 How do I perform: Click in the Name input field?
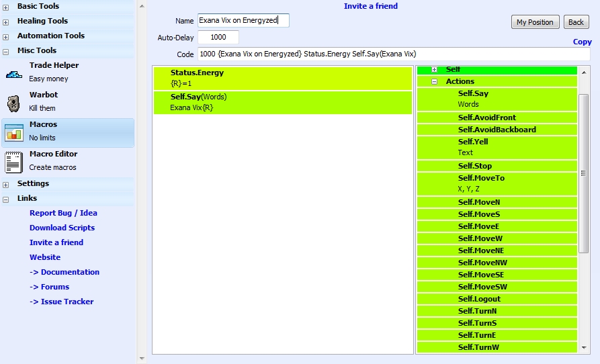click(243, 21)
